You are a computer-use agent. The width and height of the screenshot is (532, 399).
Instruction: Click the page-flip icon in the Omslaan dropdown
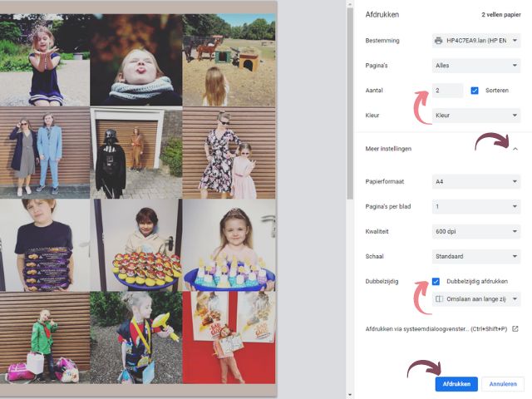click(440, 298)
